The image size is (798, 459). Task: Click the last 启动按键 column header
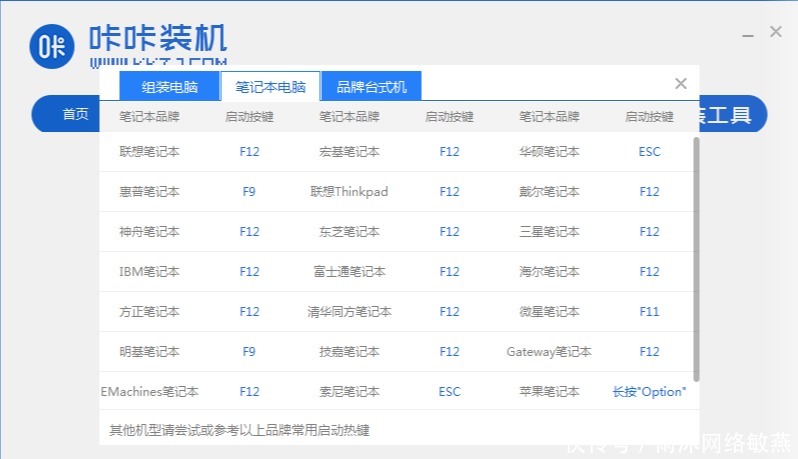pyautogui.click(x=649, y=117)
